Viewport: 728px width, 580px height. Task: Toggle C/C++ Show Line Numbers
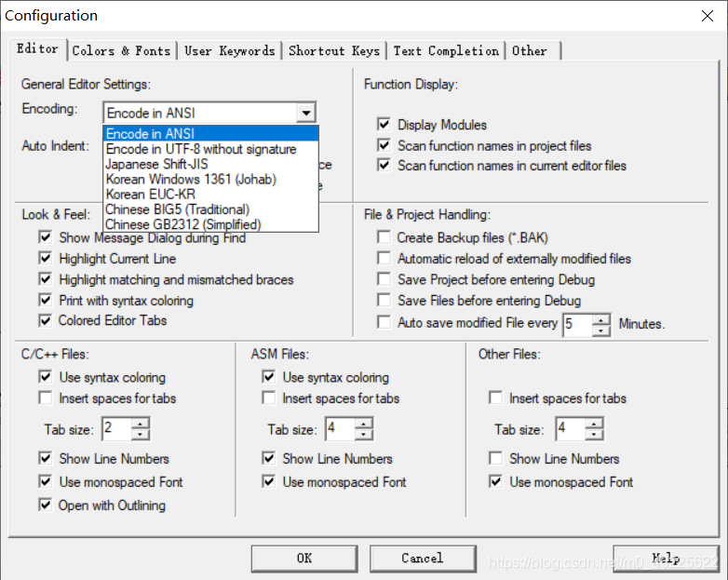tap(45, 459)
